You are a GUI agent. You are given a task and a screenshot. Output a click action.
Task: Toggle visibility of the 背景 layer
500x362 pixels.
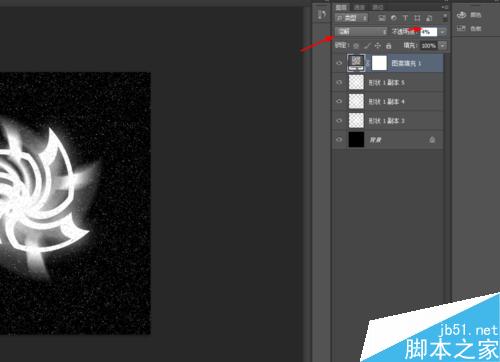339,140
